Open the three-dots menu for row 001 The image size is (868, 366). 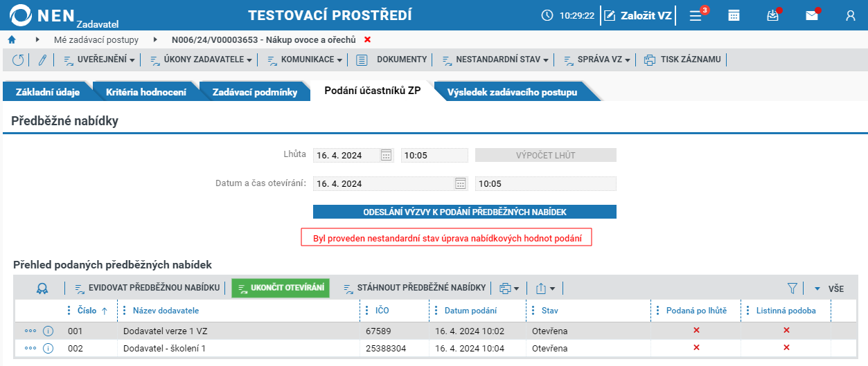point(30,331)
